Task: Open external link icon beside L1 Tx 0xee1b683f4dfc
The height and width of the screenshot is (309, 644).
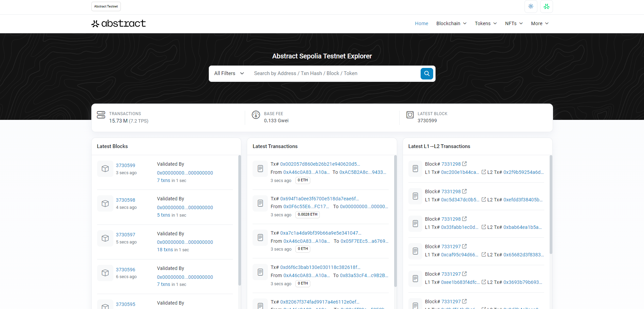Action: [484, 282]
